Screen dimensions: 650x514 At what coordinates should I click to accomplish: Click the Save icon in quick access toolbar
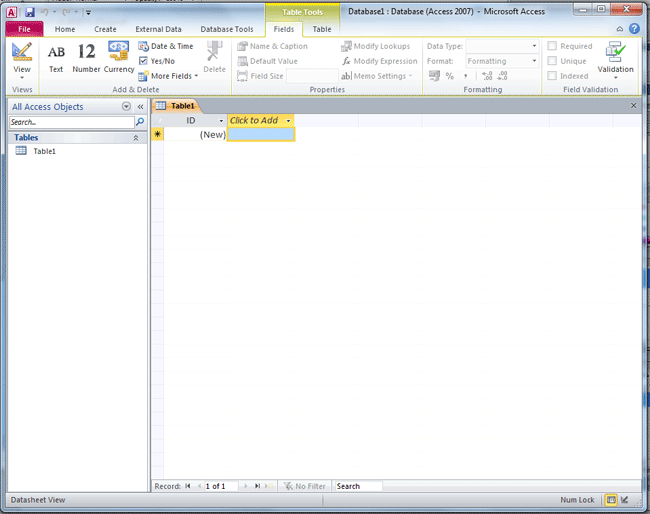[x=30, y=12]
